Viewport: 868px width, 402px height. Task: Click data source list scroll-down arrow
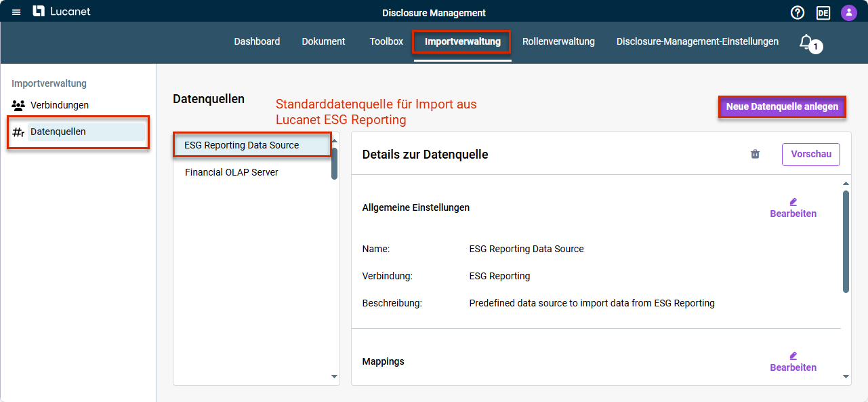point(334,376)
